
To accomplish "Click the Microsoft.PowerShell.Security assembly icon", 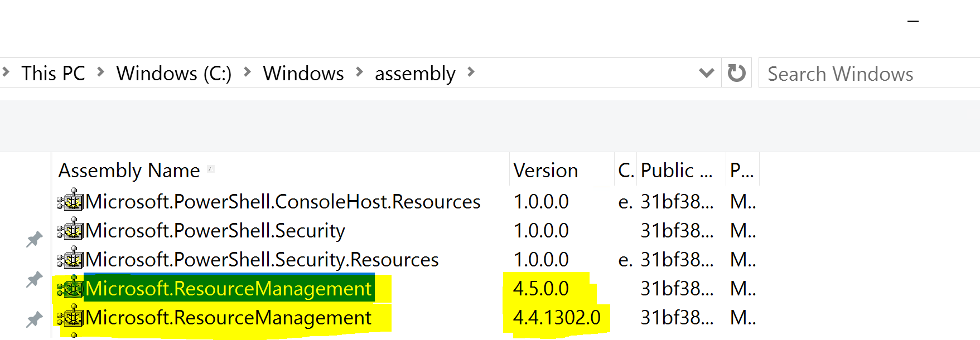I will 70,230.
